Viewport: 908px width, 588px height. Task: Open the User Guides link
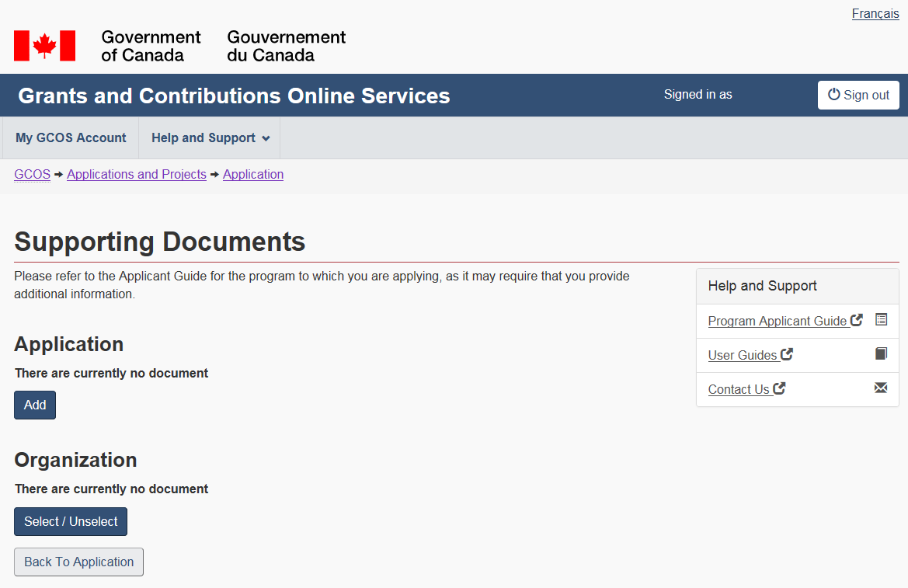tap(742, 355)
